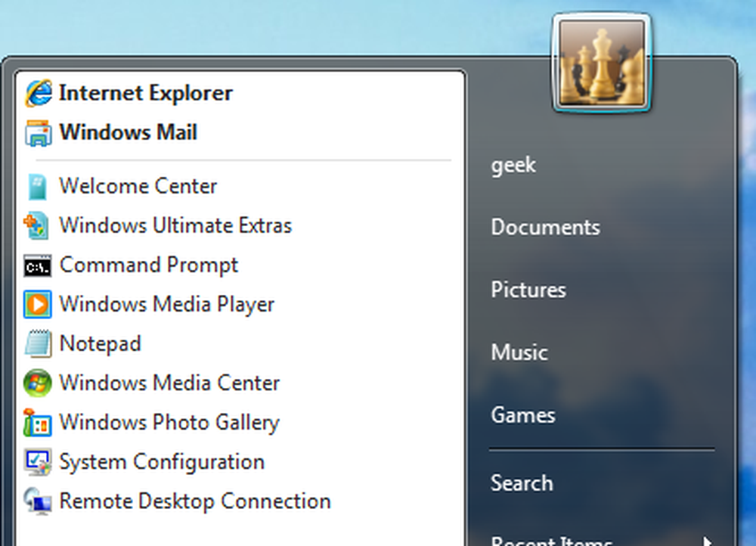Click the Welcome Center icon
The width and height of the screenshot is (756, 546).
tap(38, 187)
